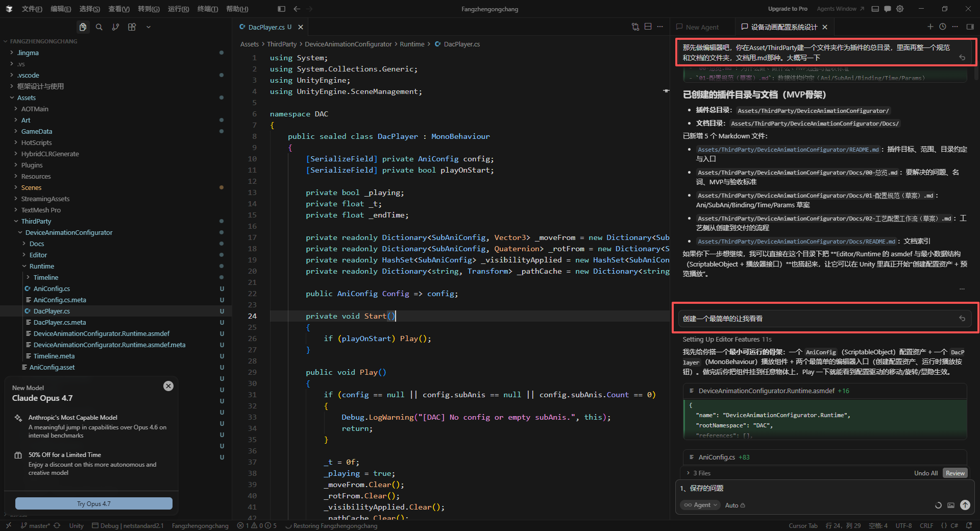Viewport: 980px width, 531px height.
Task: Close the 设备动画配置系统设计 chat tab
Action: click(825, 27)
